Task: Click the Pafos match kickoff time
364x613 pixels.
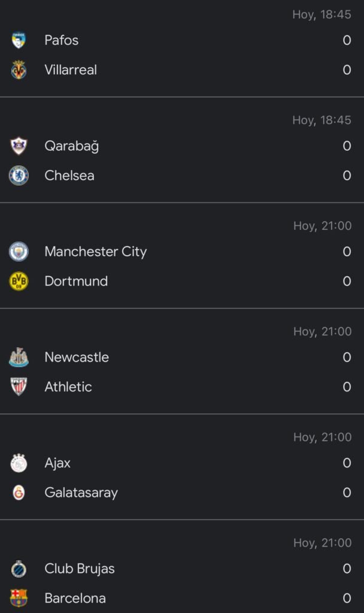Action: (321, 14)
